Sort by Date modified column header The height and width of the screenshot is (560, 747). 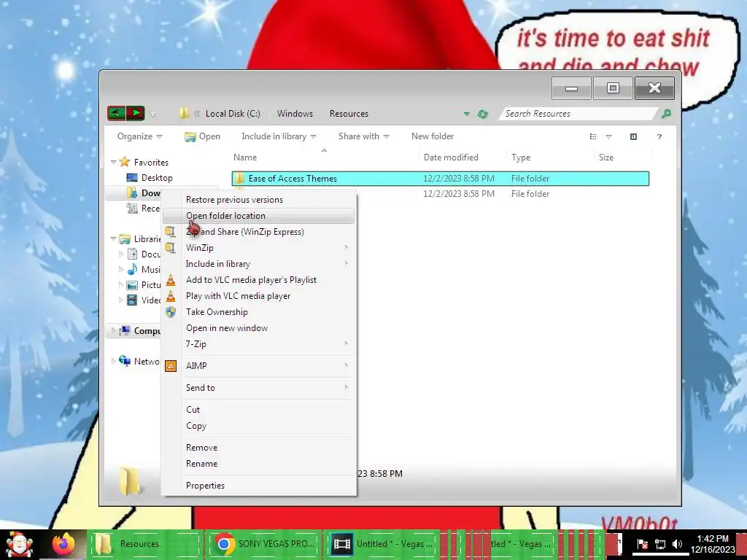pyautogui.click(x=451, y=157)
